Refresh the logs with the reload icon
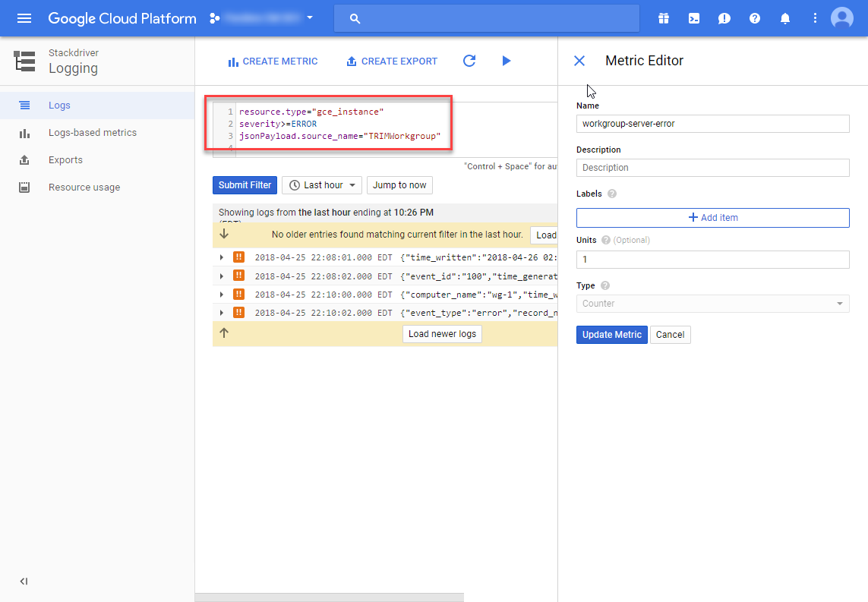The image size is (868, 602). coord(469,61)
